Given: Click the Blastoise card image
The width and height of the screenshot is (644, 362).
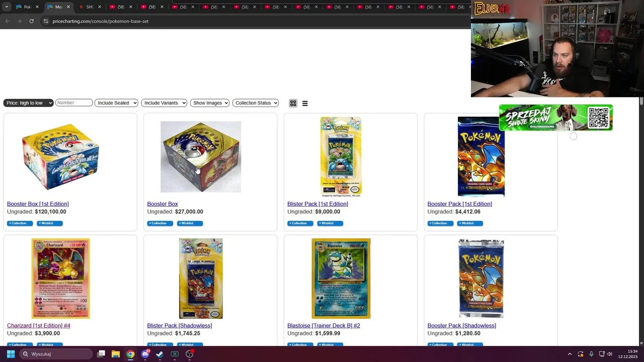Looking at the screenshot, I should 341,279.
